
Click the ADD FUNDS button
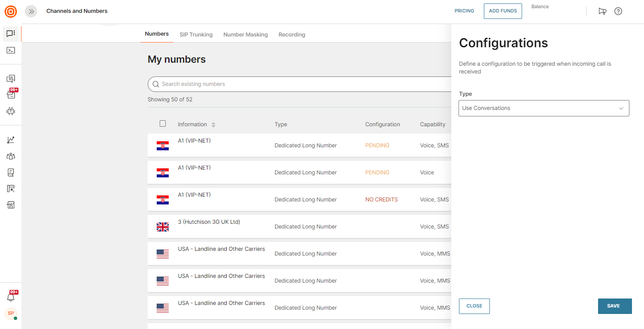(503, 11)
